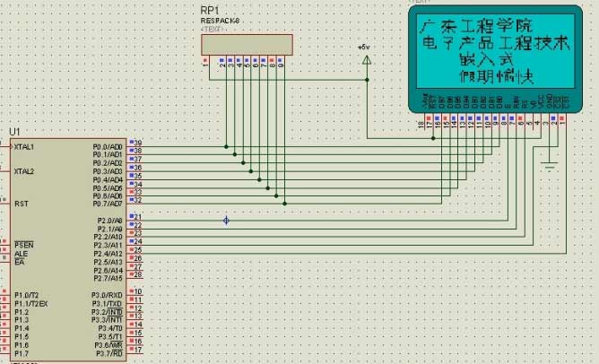Select the RST pin label
599x364 pixels.
pyautogui.click(x=22, y=204)
